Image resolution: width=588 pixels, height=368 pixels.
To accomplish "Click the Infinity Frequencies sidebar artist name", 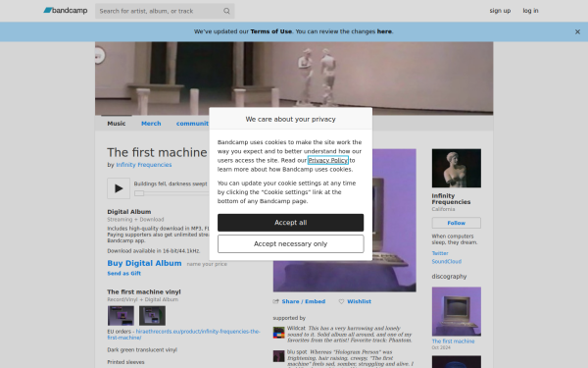I will pyautogui.click(x=451, y=199).
